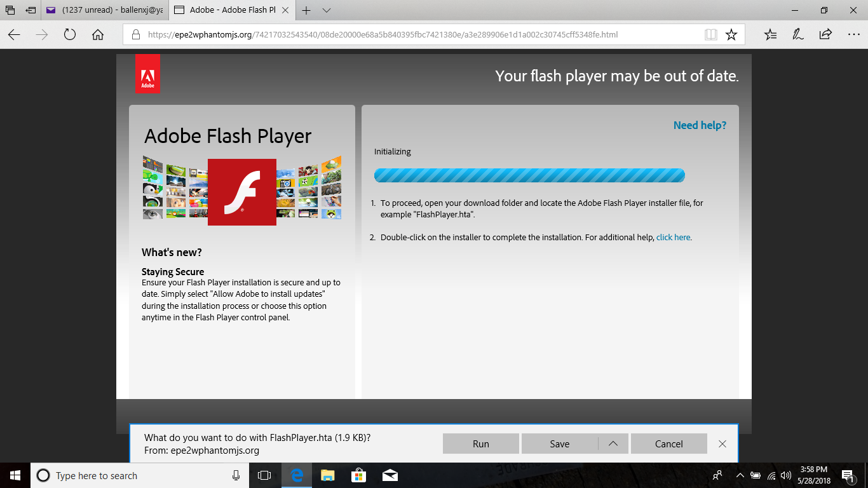Screen dimensions: 868x488
Task: Open Task View on taskbar
Action: tap(264, 475)
